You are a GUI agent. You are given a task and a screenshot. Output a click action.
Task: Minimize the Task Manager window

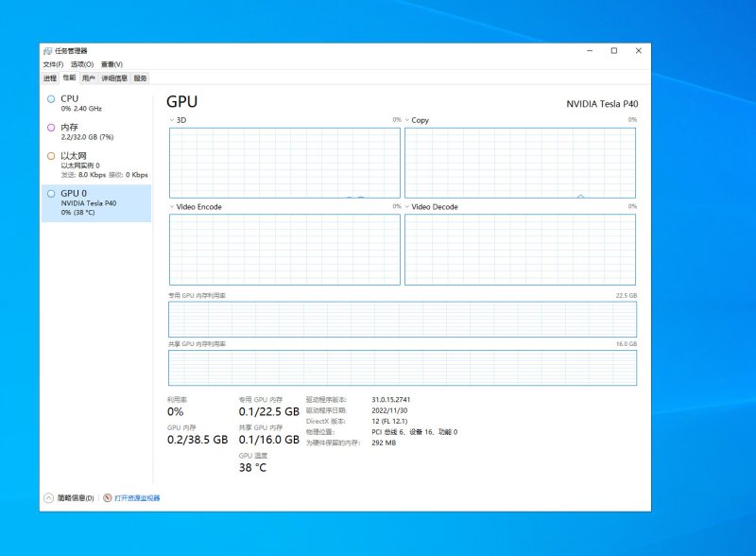tap(590, 51)
